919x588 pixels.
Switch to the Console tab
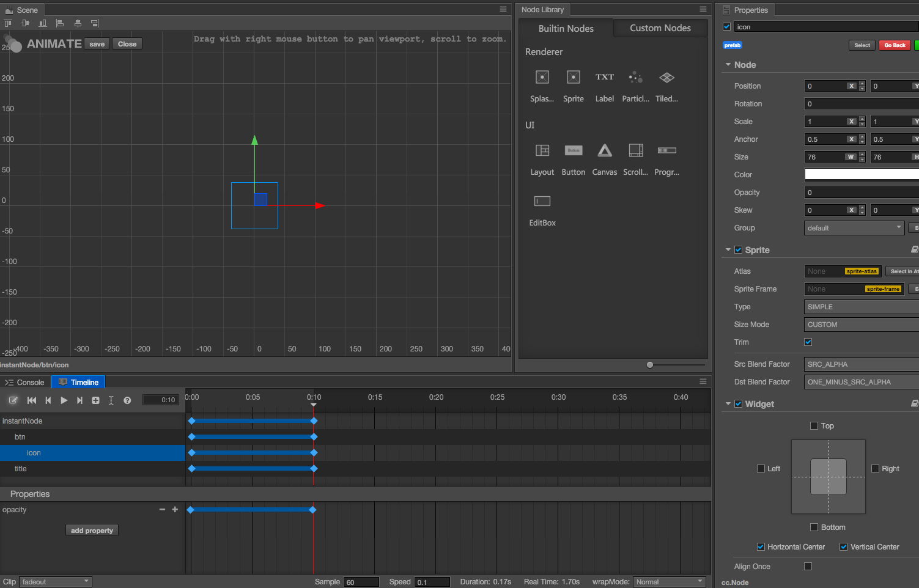pos(25,383)
